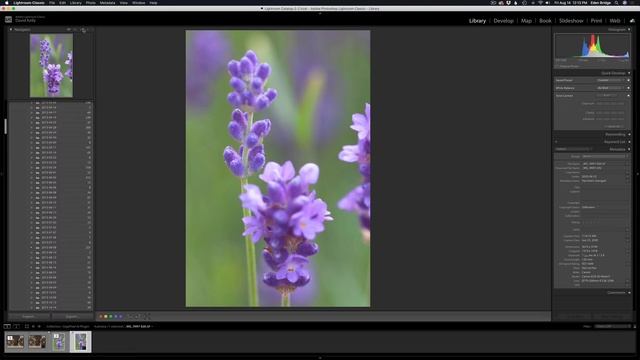
Task: Expand the Keywording panel
Action: pos(629,134)
